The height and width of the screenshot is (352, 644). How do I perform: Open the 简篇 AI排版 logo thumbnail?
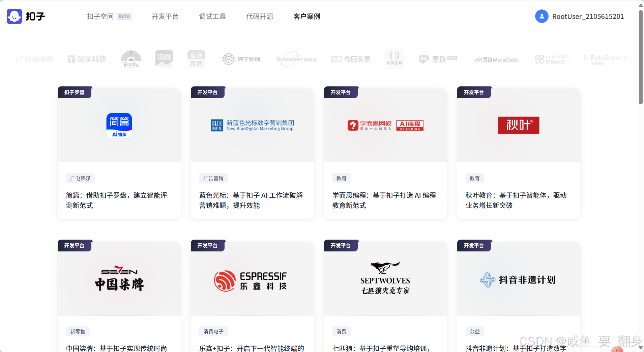tap(119, 125)
